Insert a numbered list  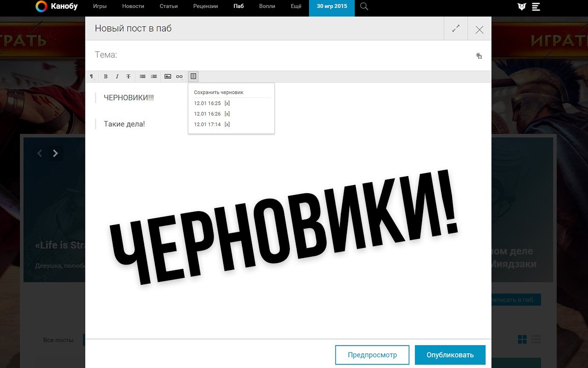(154, 76)
